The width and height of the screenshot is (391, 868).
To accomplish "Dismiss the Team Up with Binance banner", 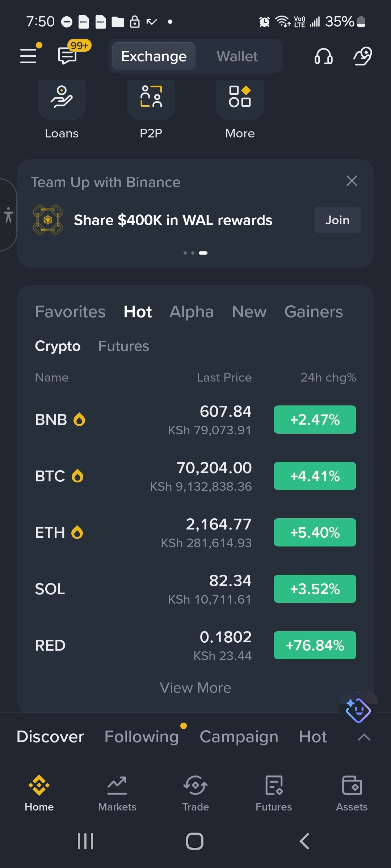I will pyautogui.click(x=352, y=181).
